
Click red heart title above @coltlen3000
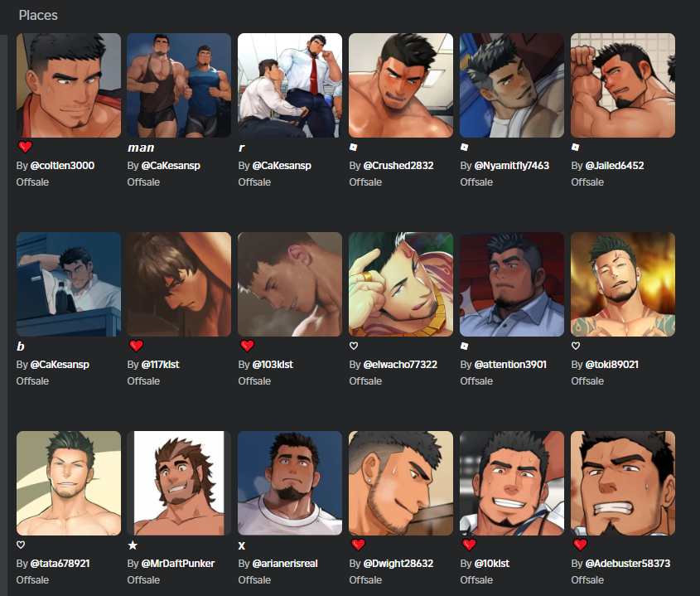click(25, 147)
